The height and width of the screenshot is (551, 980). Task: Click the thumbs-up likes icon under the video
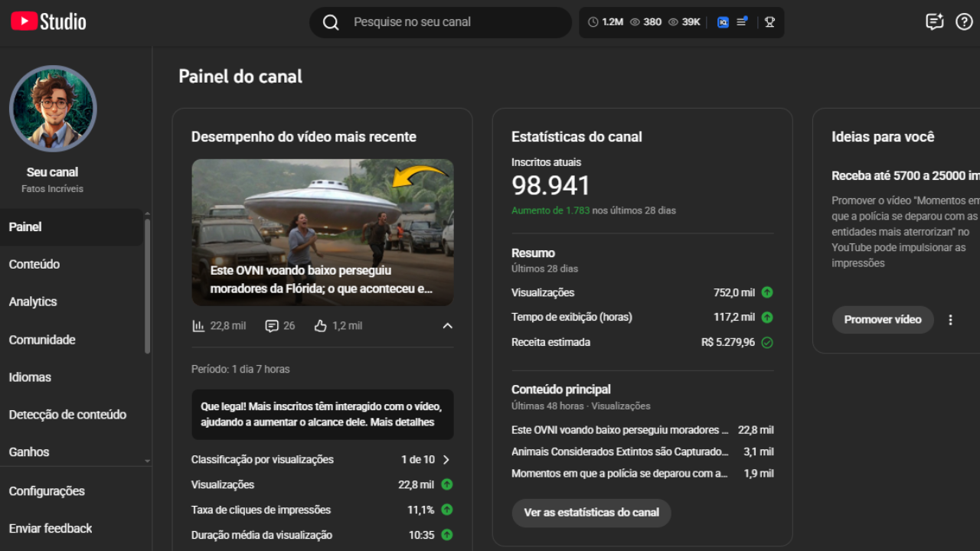320,326
